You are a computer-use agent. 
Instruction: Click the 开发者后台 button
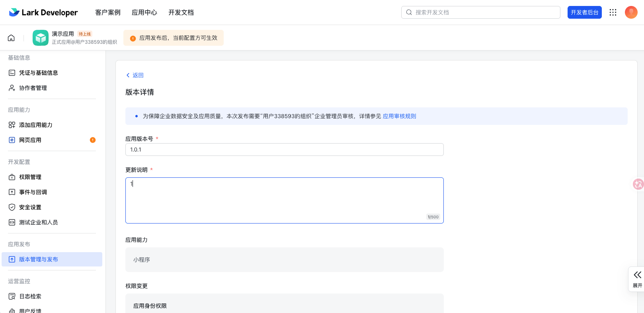click(584, 12)
